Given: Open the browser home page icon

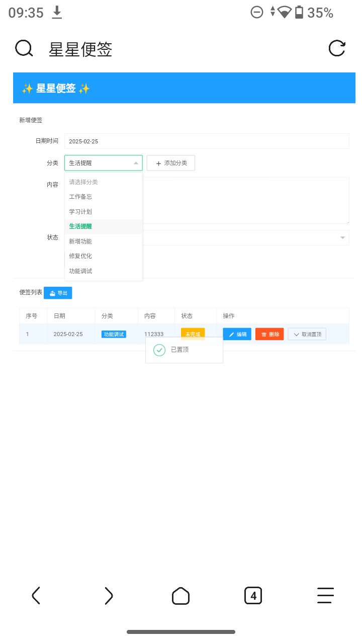Looking at the screenshot, I should pos(180,596).
